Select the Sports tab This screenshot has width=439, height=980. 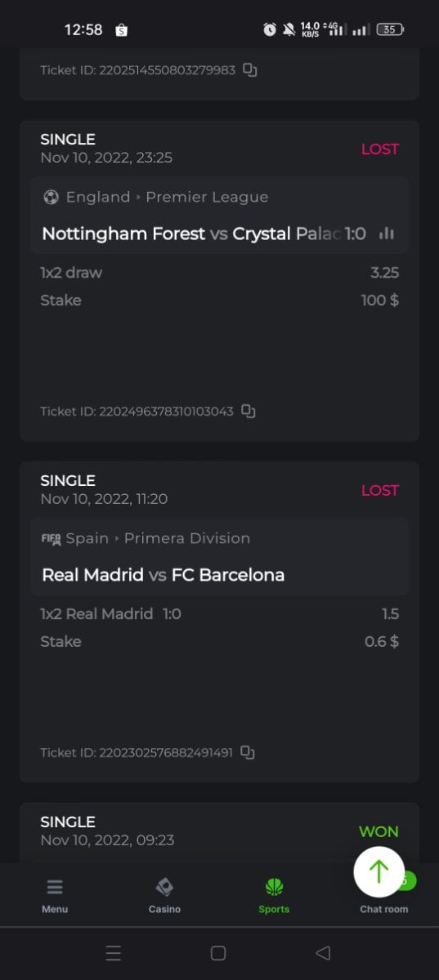click(274, 895)
